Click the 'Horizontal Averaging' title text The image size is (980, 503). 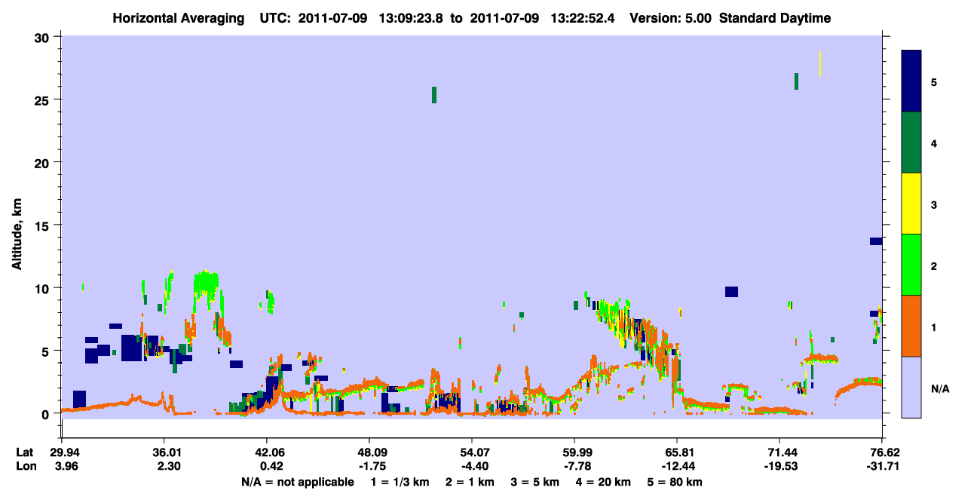pos(179,18)
